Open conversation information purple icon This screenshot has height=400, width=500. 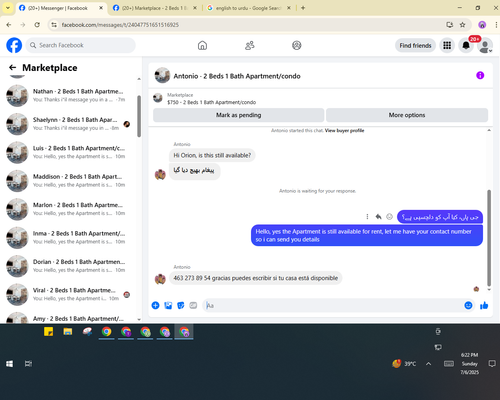[x=480, y=75]
